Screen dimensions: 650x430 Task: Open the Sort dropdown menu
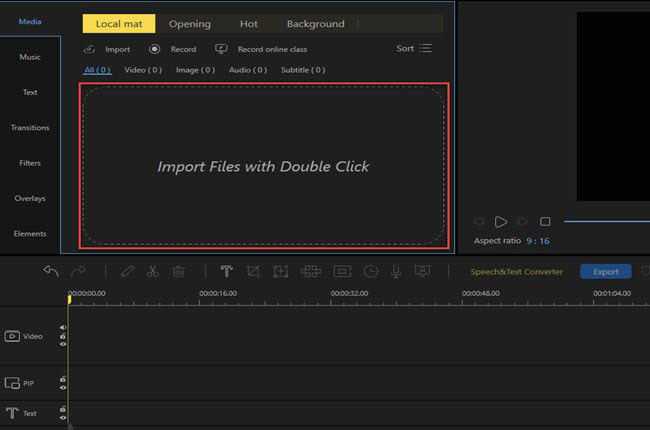(x=414, y=48)
